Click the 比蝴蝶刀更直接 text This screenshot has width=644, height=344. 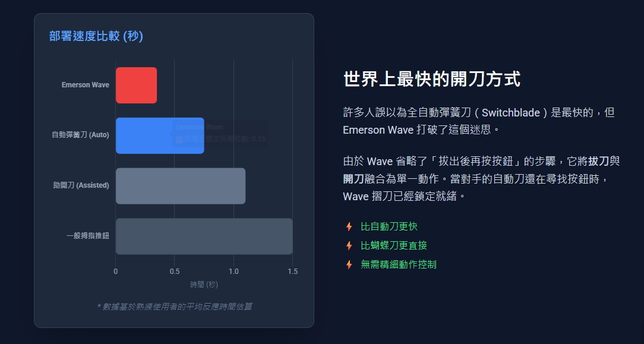click(393, 245)
